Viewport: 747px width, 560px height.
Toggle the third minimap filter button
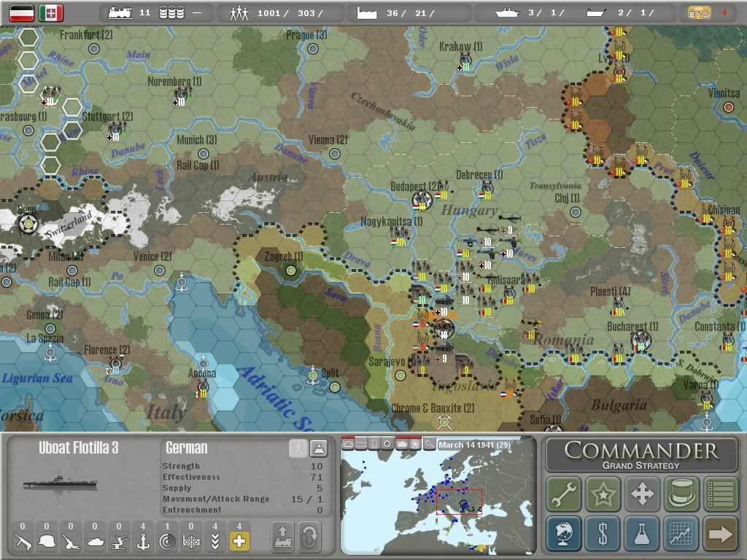pos(375,444)
